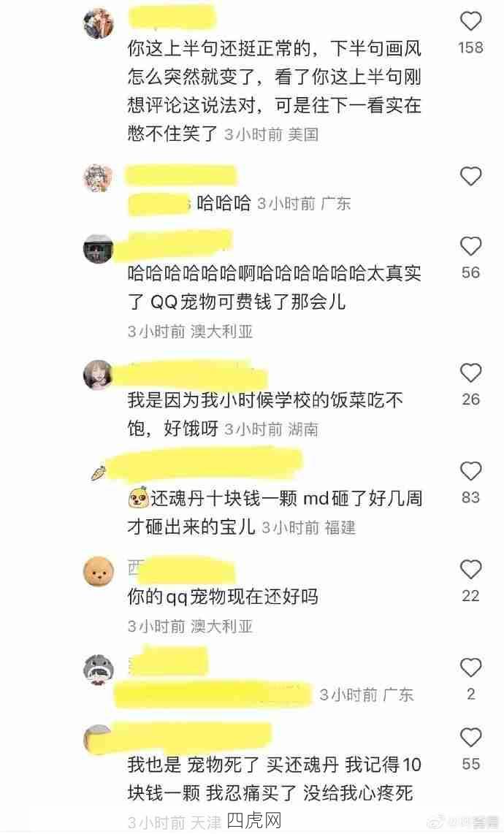Like the 哈哈哈 comment from 广东

tap(470, 177)
